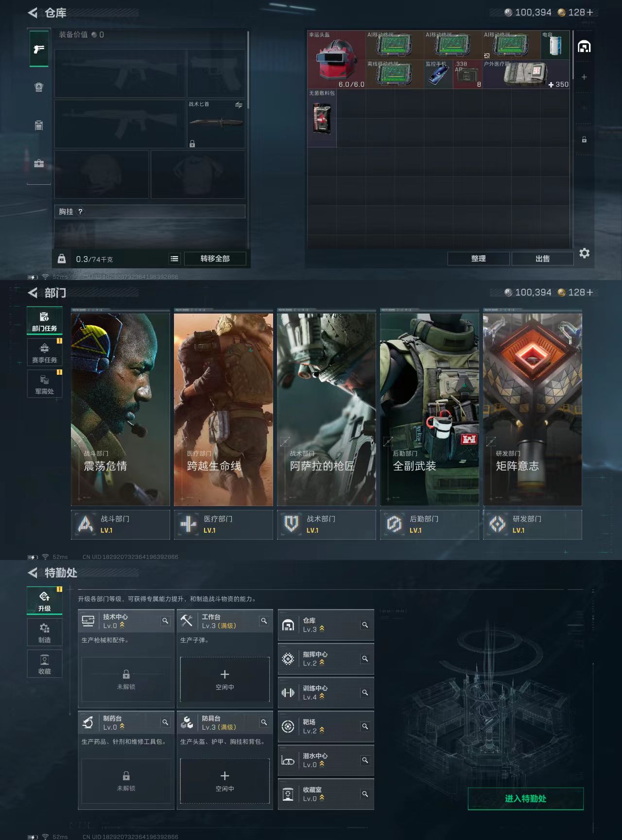The width and height of the screenshot is (622, 840).
Task: Click the warehouse settings gear icon
Action: (x=585, y=253)
